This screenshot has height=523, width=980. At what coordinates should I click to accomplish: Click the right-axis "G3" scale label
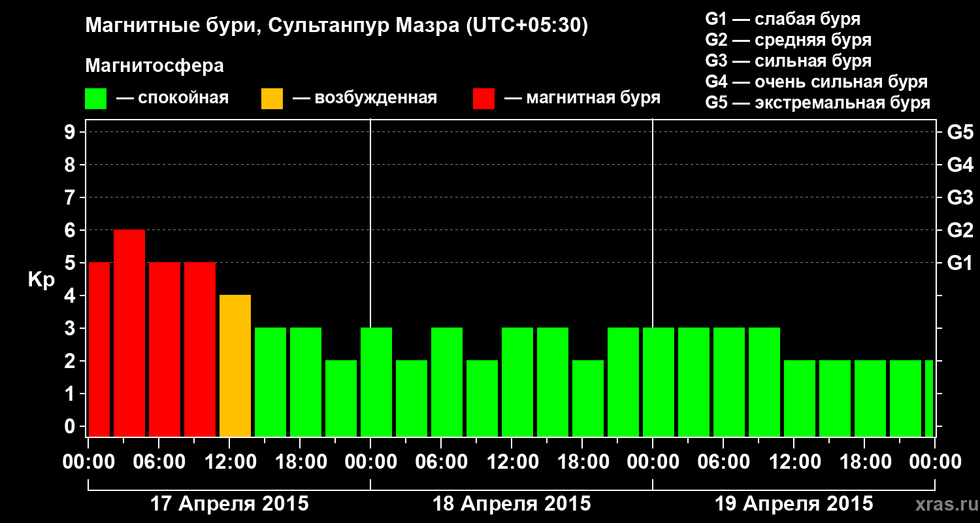960,197
